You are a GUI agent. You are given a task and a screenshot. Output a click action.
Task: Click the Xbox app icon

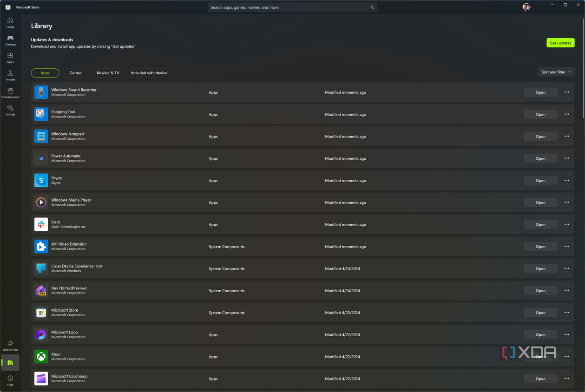[x=41, y=357]
